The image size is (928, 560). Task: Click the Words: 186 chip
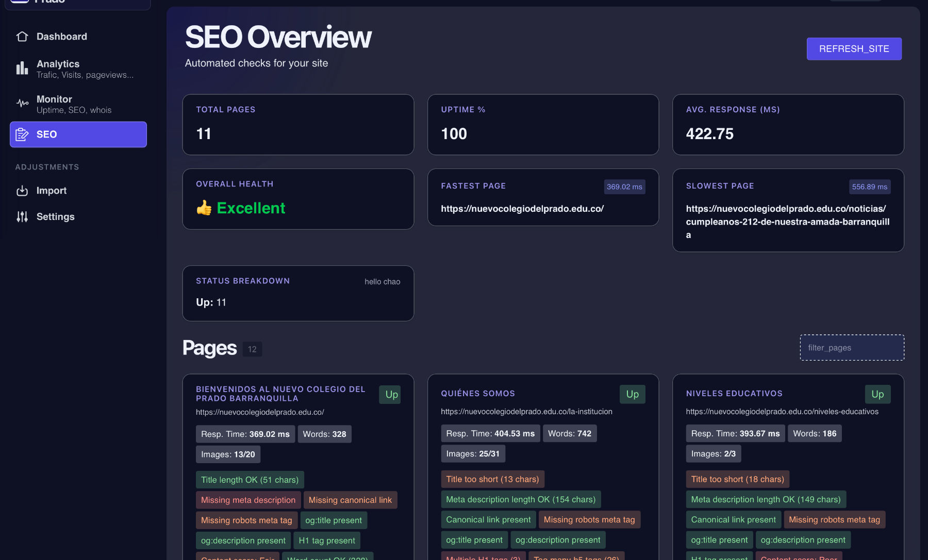tap(815, 434)
